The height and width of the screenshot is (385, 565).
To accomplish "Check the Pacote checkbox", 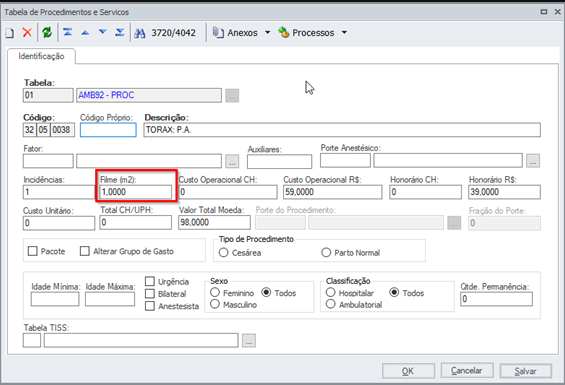I will coord(32,251).
